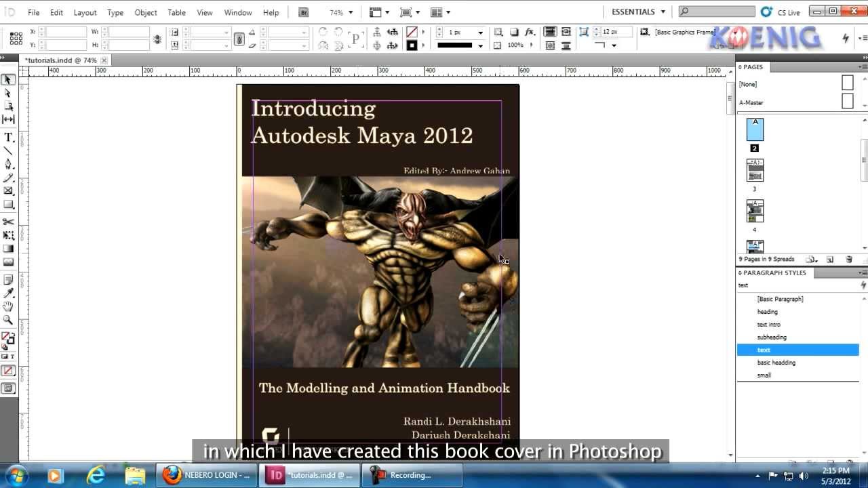The image size is (868, 488).
Task: Select the Gap tool
Action: (x=8, y=119)
